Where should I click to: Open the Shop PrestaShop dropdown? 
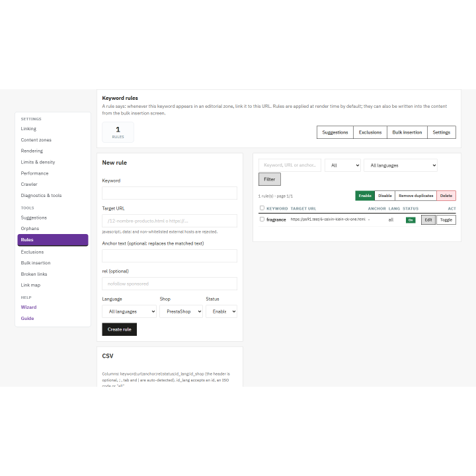[x=181, y=311]
